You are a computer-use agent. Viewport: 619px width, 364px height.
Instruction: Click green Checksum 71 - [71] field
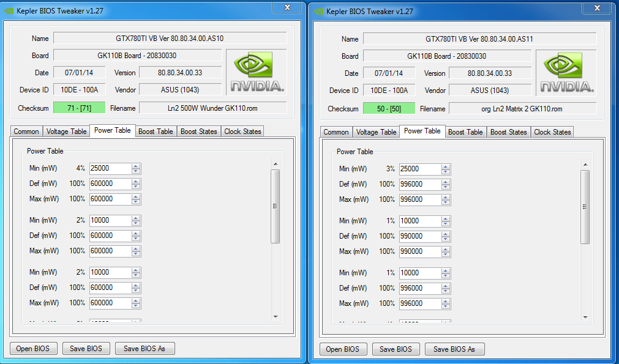tap(80, 108)
